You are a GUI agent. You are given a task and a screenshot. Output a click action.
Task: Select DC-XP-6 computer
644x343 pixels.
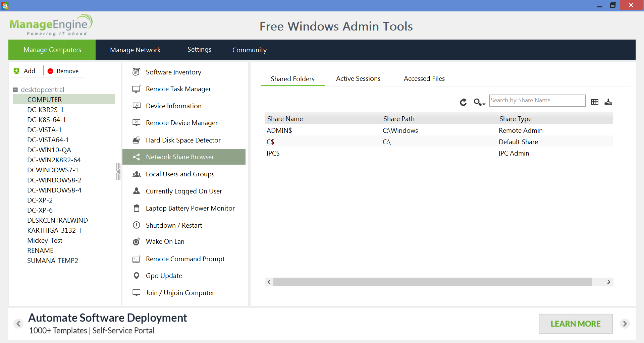click(x=40, y=210)
